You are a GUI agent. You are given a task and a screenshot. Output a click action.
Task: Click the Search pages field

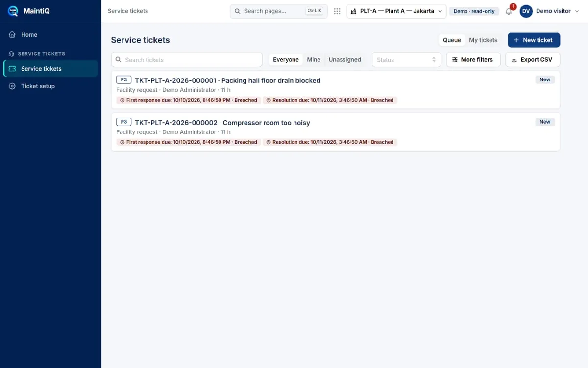(x=279, y=11)
